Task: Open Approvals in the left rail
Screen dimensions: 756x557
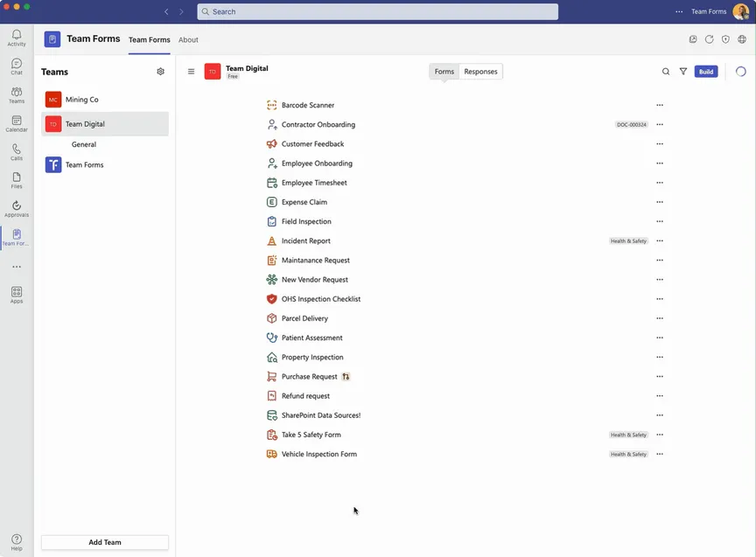Action: pyautogui.click(x=17, y=209)
